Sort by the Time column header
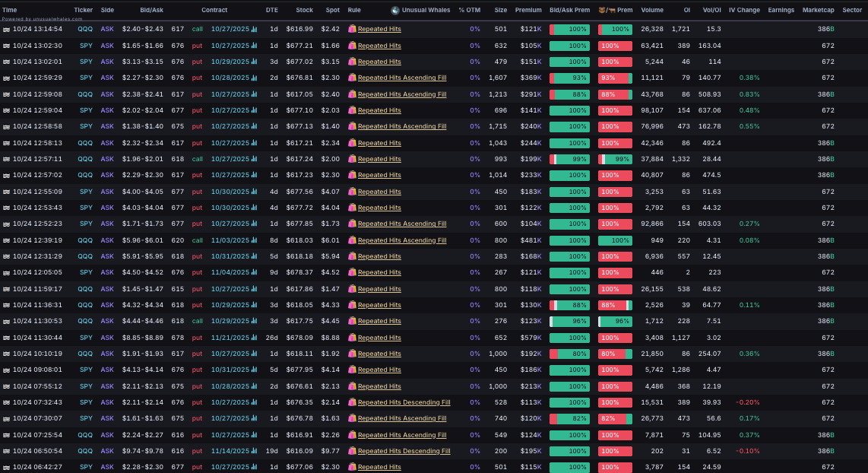This screenshot has width=868, height=473. [x=9, y=10]
